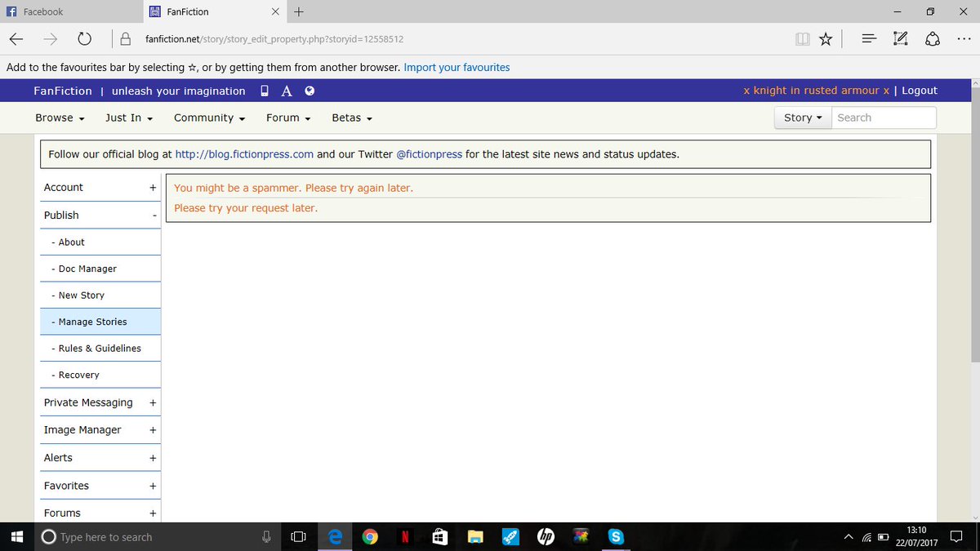The width and height of the screenshot is (980, 551).
Task: Click the Make a Web Note icon
Action: (x=901, y=38)
